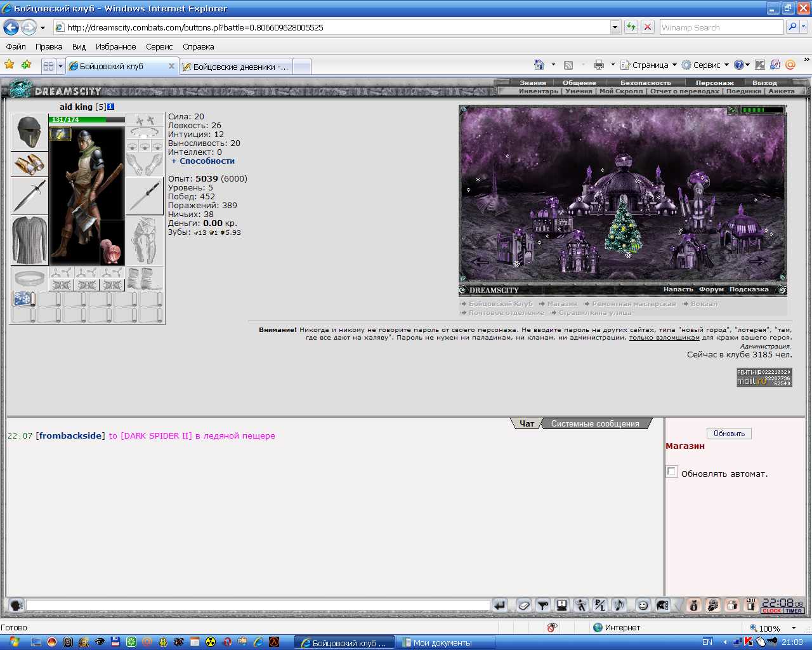Open the empty necklace slot

pyautogui.click(x=145, y=133)
